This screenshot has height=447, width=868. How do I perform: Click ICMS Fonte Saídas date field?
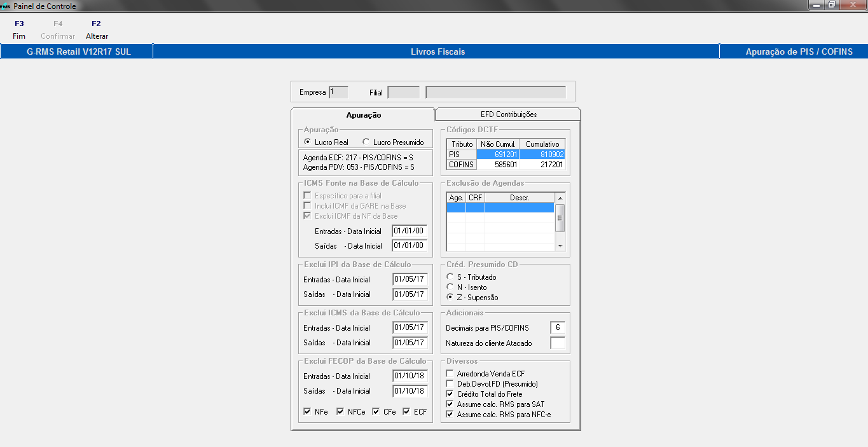coord(410,245)
